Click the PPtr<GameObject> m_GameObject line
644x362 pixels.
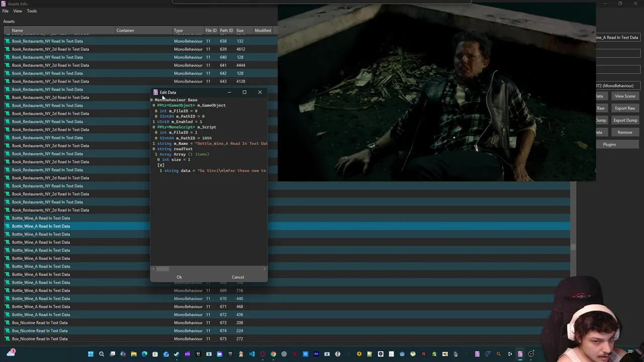[x=189, y=106]
